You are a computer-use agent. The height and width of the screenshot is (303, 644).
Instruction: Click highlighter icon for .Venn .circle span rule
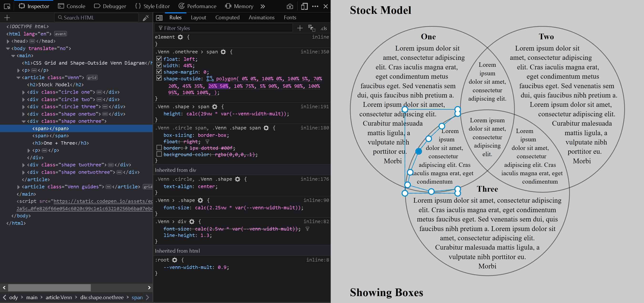pyautogui.click(x=266, y=128)
